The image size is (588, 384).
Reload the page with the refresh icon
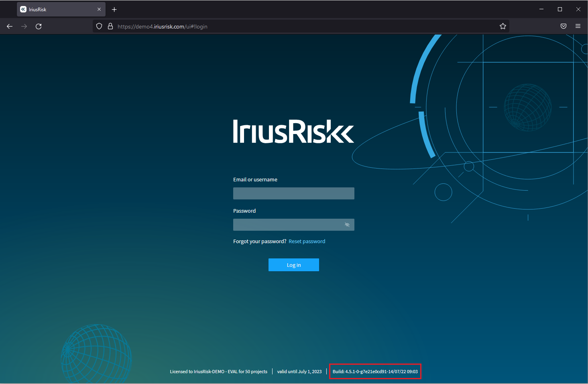39,26
